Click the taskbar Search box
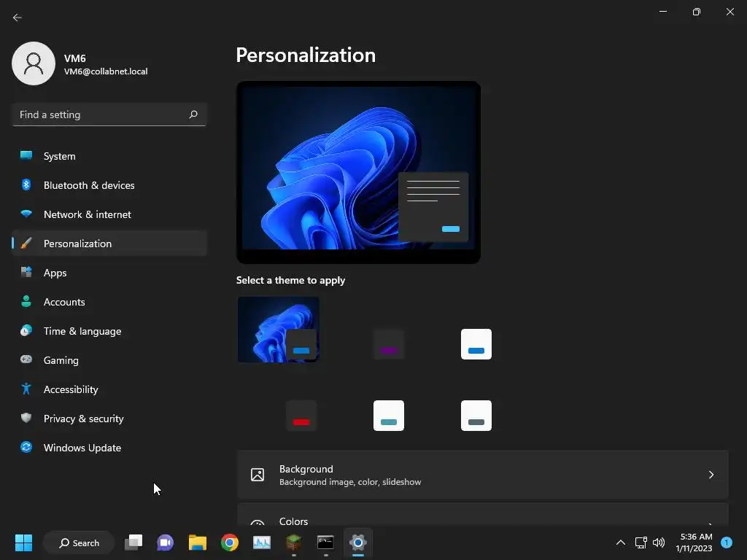The height and width of the screenshot is (560, 747). coord(79,542)
